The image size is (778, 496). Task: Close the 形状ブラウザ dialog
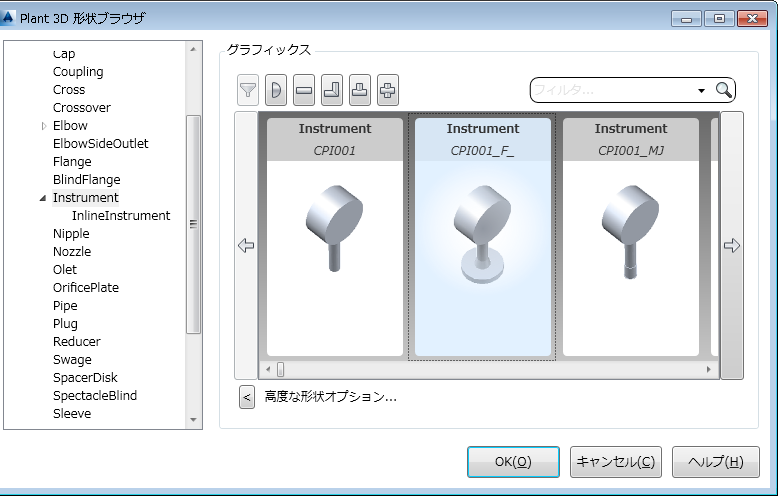pyautogui.click(x=752, y=18)
